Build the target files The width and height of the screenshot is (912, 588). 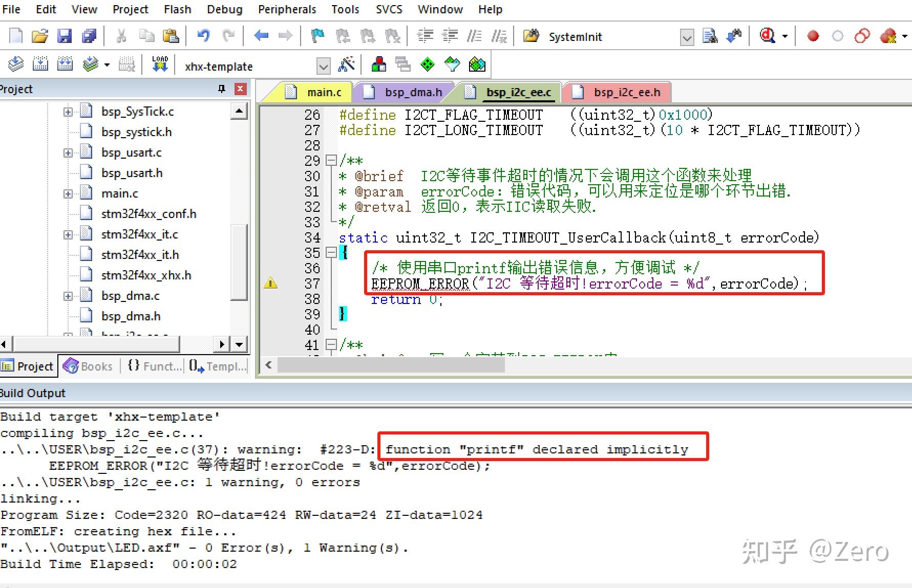coord(40,63)
